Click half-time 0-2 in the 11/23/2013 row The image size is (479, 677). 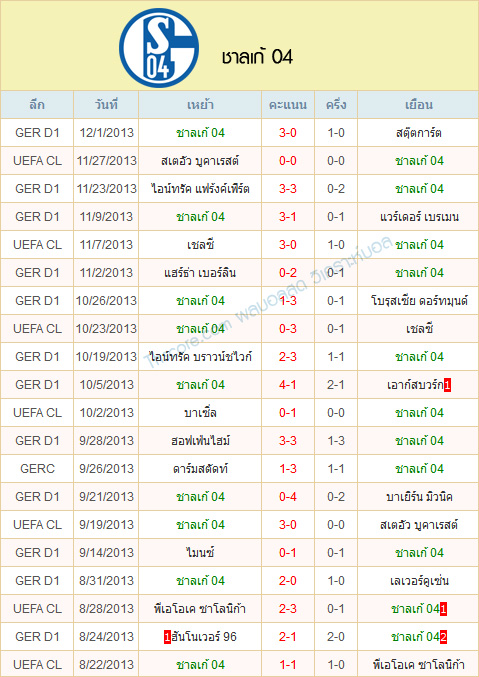336,189
